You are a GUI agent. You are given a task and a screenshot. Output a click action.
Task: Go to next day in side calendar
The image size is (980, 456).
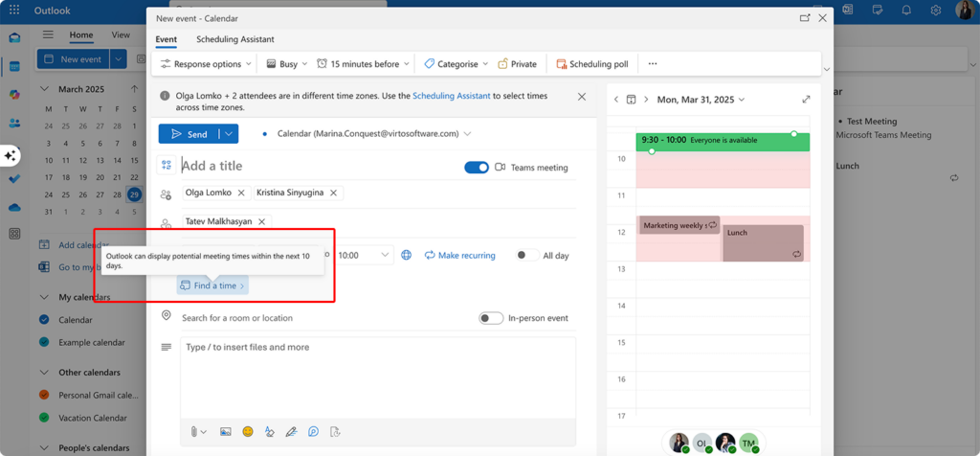[x=646, y=100]
